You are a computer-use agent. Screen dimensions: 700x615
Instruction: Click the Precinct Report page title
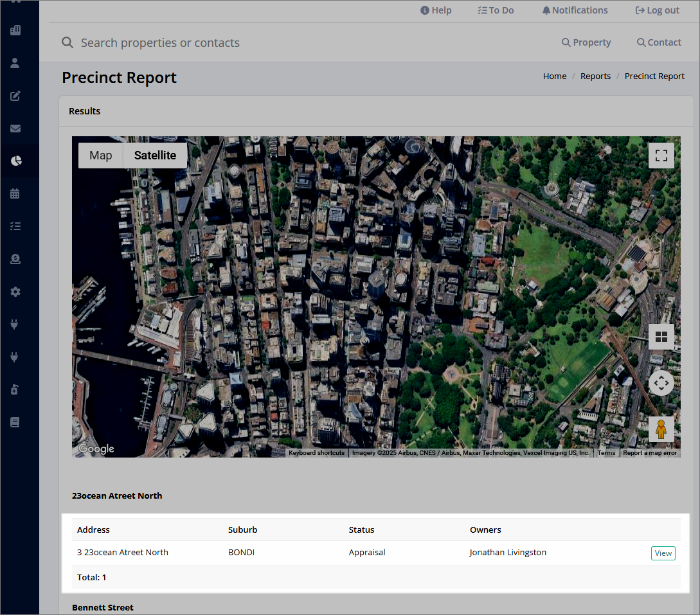point(119,78)
